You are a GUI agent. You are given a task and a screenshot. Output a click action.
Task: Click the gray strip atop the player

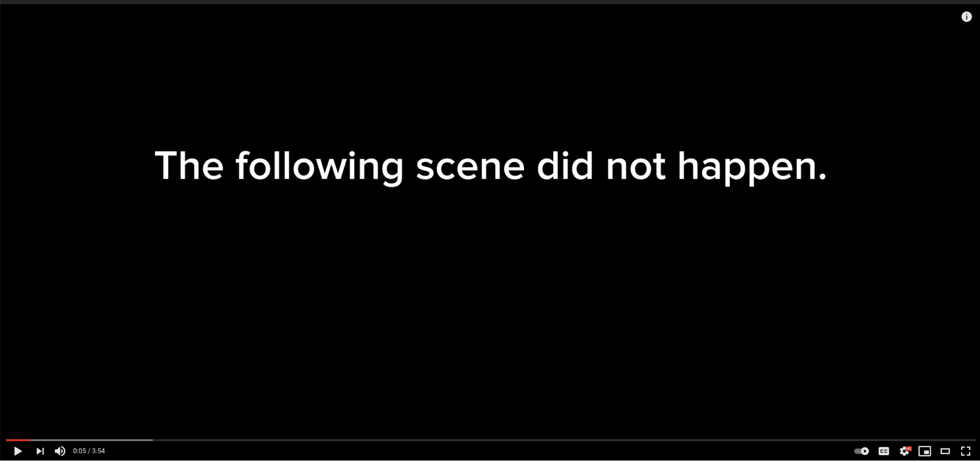[490, 2]
